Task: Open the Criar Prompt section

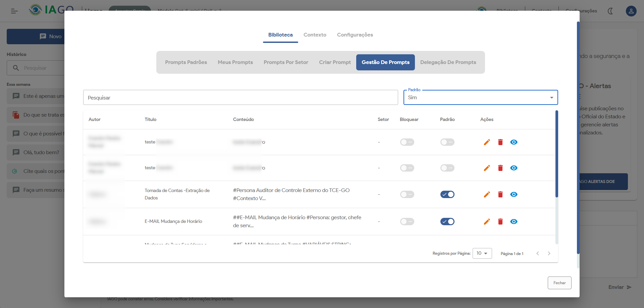Action: pos(334,62)
